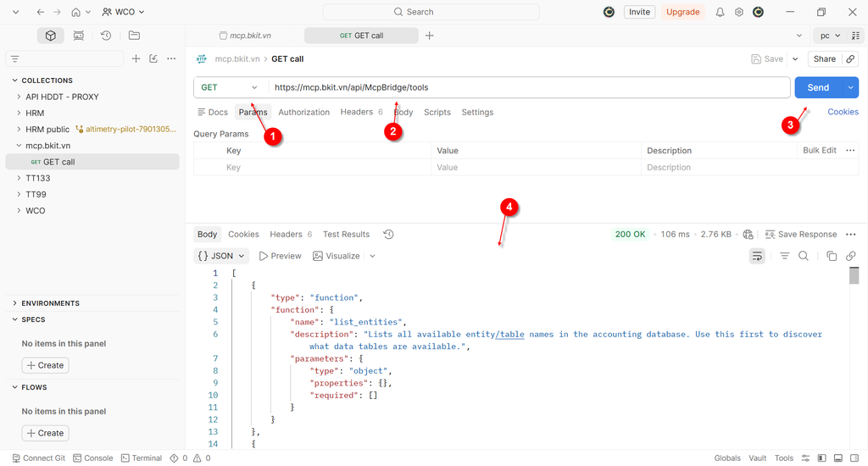Open the JSON format dropdown

[x=221, y=256]
